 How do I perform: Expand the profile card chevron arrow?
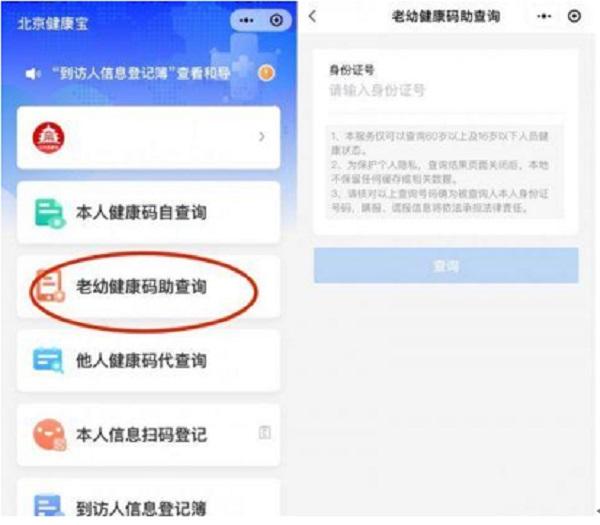pyautogui.click(x=262, y=137)
